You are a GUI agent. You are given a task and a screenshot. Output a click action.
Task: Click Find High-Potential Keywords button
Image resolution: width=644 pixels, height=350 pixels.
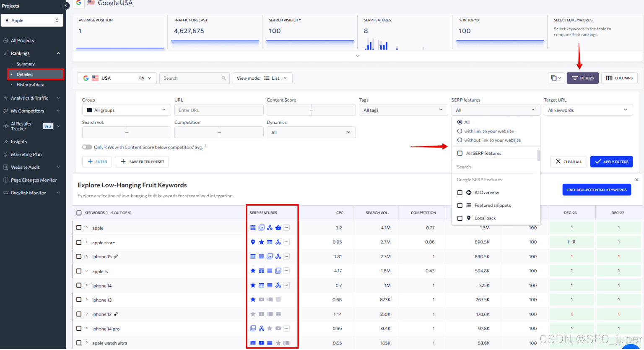pos(596,190)
